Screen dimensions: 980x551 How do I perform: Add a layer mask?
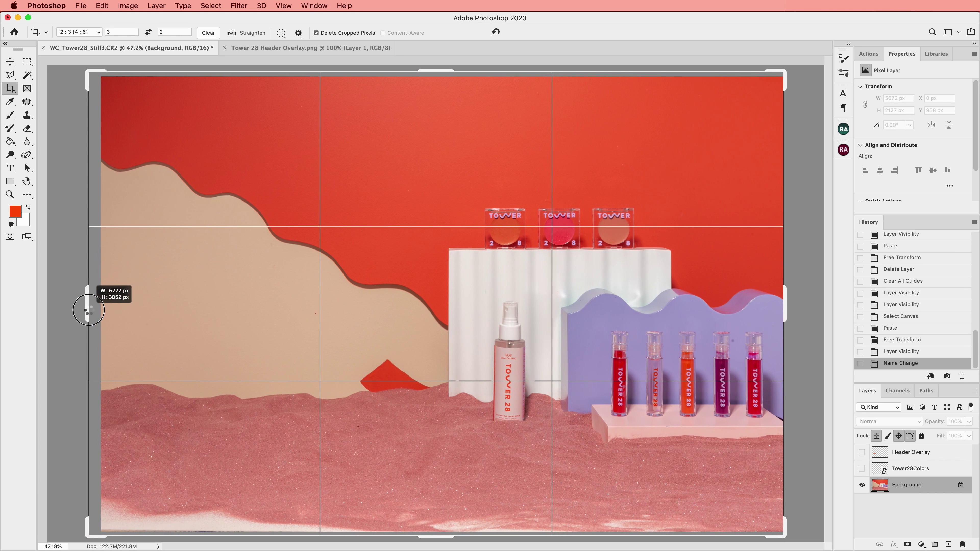click(907, 544)
